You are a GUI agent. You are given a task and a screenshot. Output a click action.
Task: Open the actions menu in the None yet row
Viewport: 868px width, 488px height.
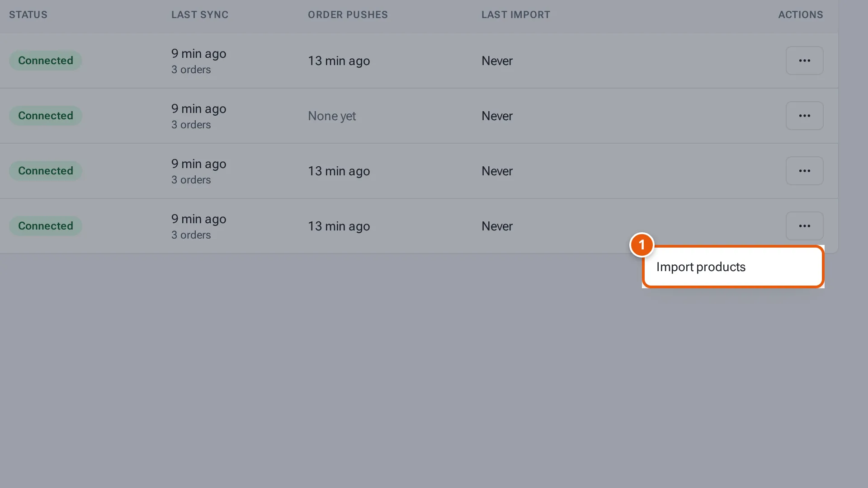[x=804, y=116]
